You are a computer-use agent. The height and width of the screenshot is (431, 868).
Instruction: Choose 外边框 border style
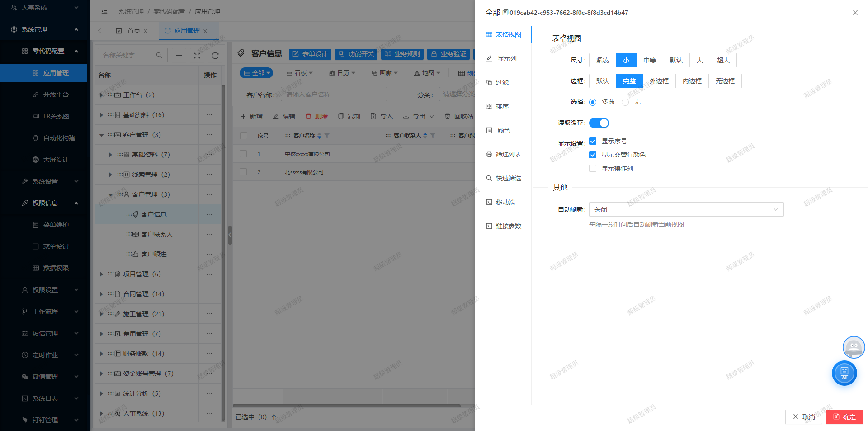659,81
